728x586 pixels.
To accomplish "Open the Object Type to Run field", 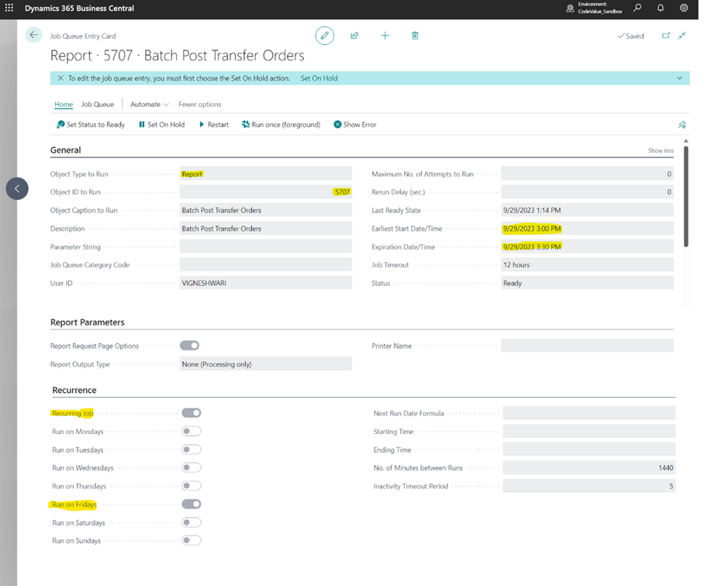I will click(266, 174).
